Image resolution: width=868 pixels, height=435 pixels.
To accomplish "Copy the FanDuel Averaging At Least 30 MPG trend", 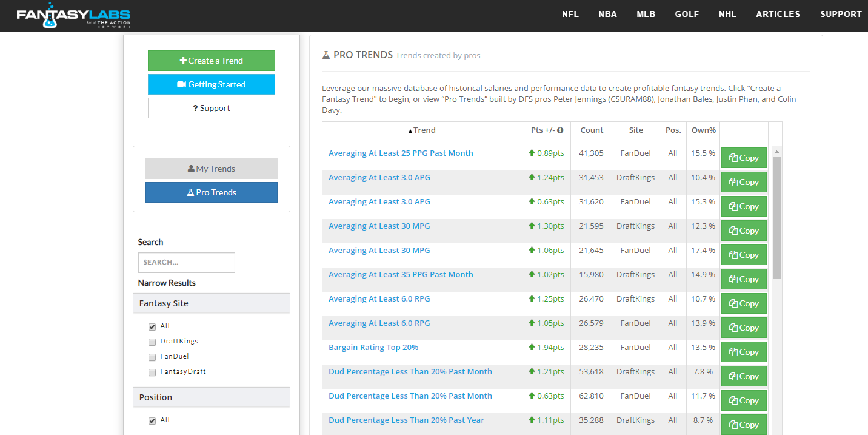I will pos(744,255).
